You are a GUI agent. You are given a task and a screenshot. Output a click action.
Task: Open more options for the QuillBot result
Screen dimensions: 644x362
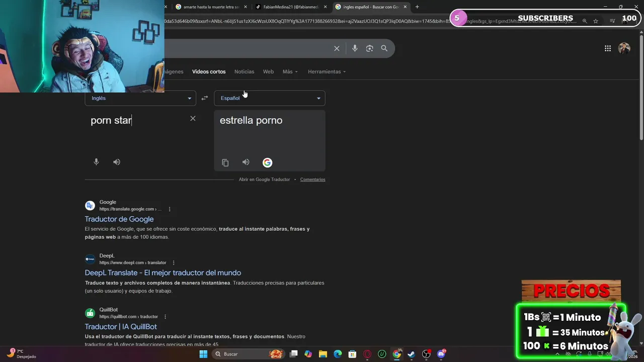[x=165, y=317]
